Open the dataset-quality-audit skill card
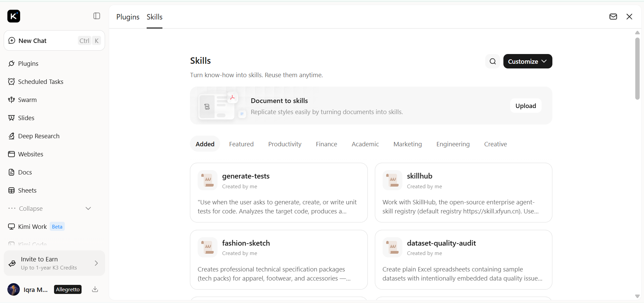 tap(463, 260)
